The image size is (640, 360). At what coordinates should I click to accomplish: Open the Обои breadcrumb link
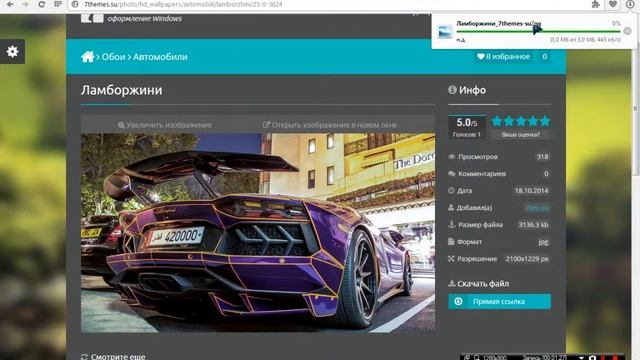click(113, 57)
